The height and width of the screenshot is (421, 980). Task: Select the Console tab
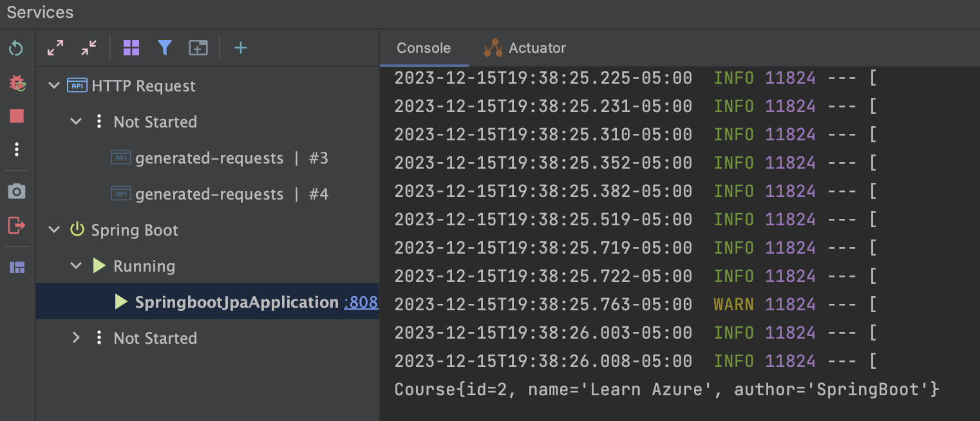pos(423,47)
